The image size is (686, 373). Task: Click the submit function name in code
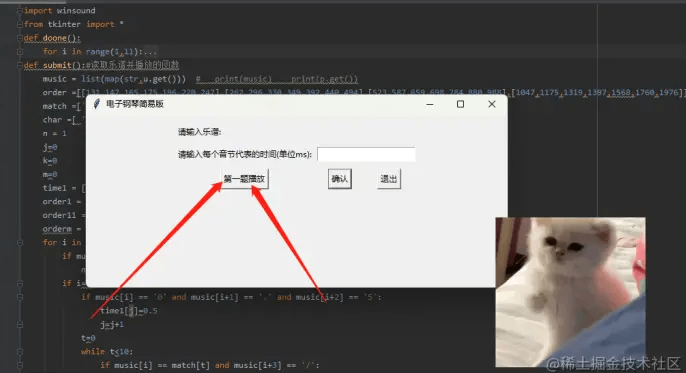coord(57,65)
